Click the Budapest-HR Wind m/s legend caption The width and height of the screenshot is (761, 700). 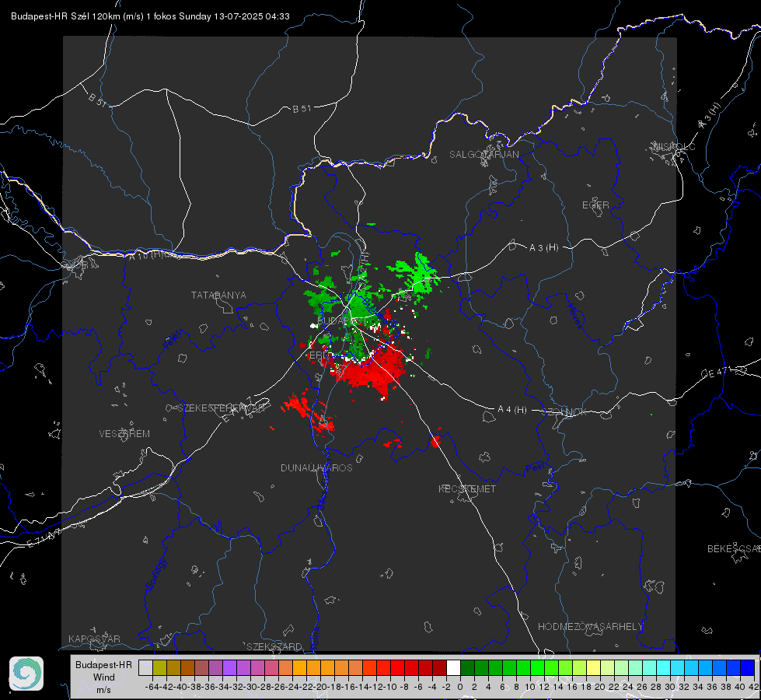pyautogui.click(x=104, y=677)
